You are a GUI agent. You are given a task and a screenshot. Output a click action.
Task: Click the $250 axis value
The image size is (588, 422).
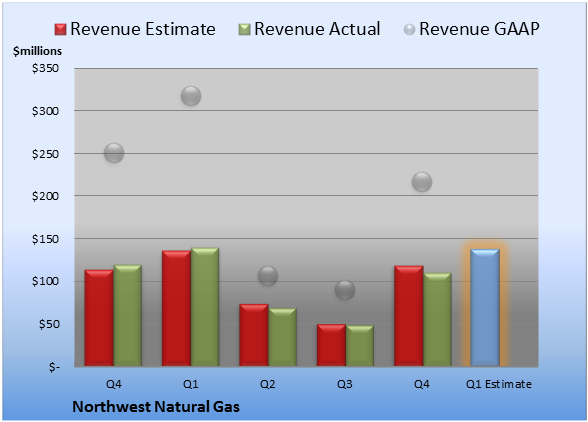click(45, 153)
